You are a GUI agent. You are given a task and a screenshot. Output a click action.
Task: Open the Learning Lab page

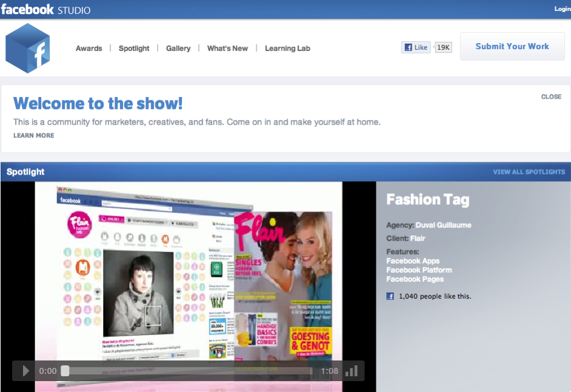pyautogui.click(x=287, y=48)
